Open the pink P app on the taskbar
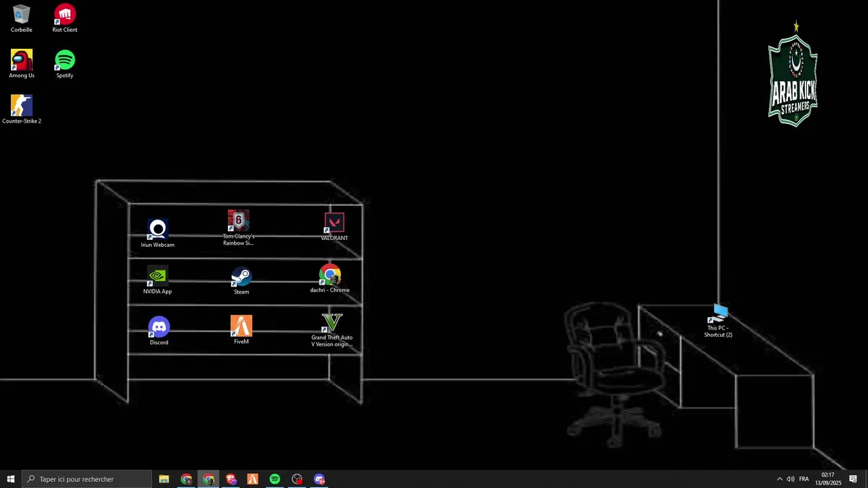 pos(231,479)
